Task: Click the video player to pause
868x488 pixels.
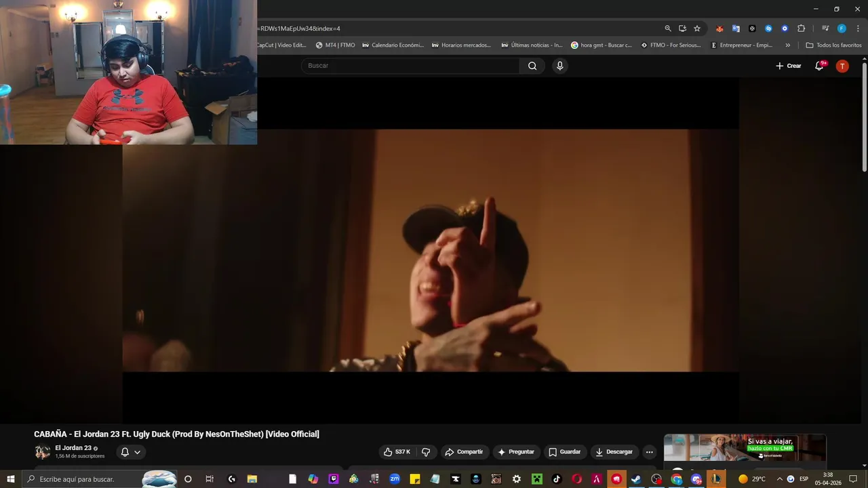Action: click(x=431, y=250)
